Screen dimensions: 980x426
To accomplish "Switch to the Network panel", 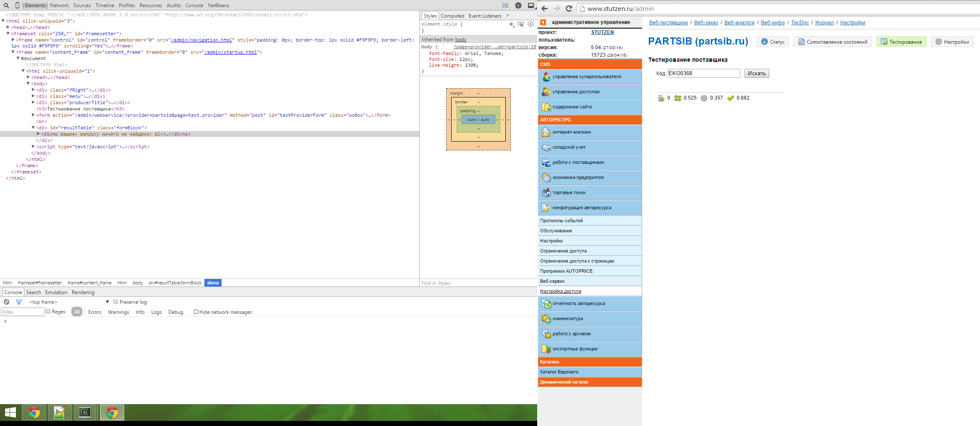I will coord(59,5).
